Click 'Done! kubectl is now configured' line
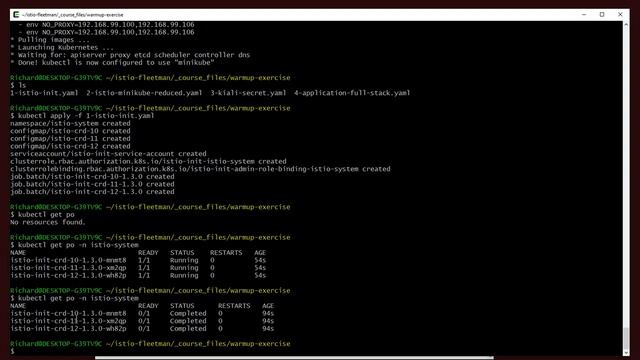640x360 pixels. click(112, 62)
